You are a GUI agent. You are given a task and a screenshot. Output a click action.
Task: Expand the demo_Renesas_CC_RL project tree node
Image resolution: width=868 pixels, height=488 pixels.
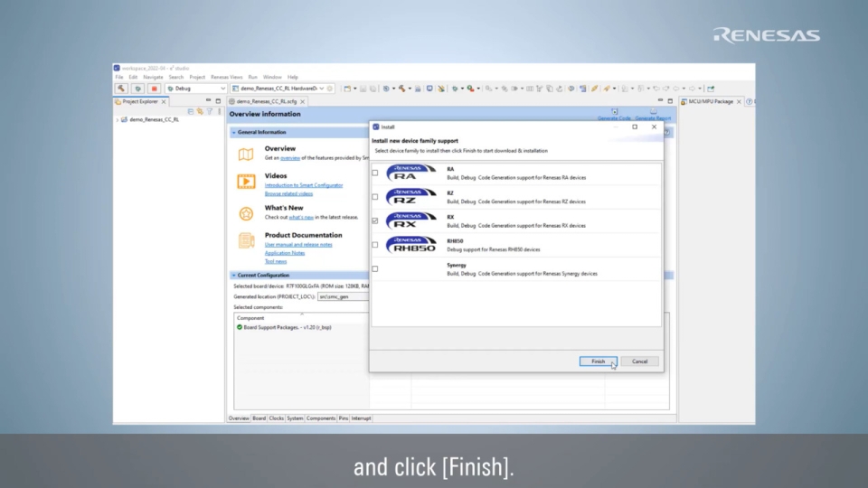[118, 119]
